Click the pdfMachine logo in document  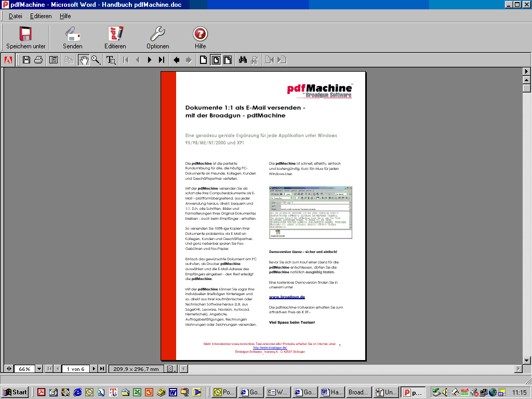(x=320, y=90)
